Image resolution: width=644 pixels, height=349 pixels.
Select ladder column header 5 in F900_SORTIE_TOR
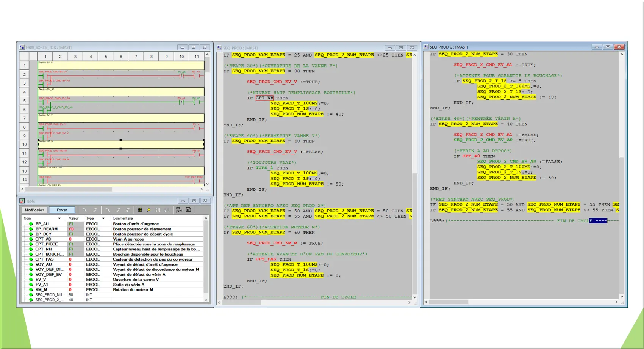[x=106, y=57]
